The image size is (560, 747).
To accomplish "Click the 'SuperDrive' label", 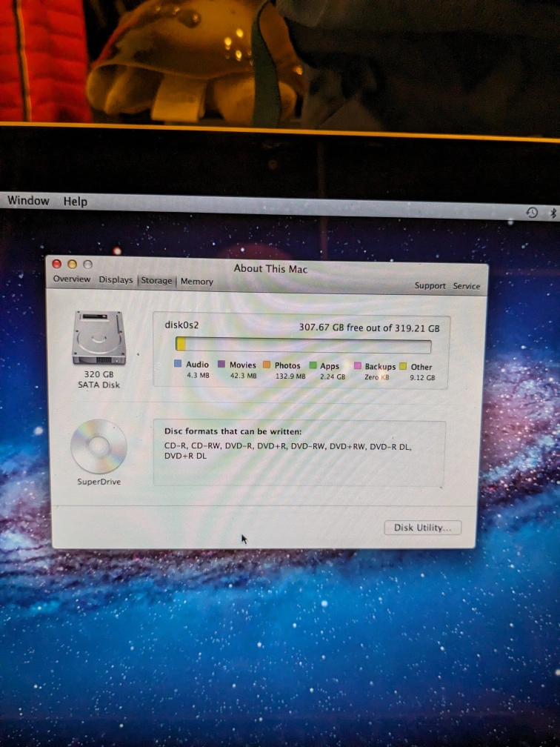I will pos(99,482).
